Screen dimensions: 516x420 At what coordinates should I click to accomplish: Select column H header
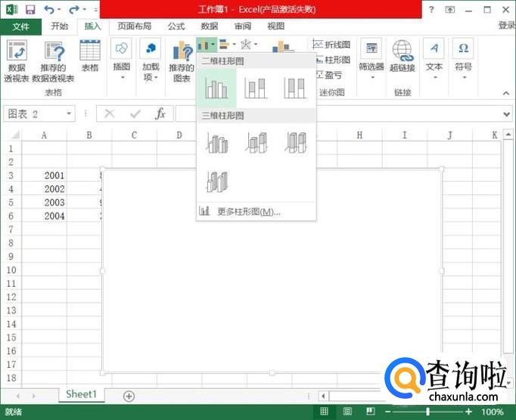(359, 135)
